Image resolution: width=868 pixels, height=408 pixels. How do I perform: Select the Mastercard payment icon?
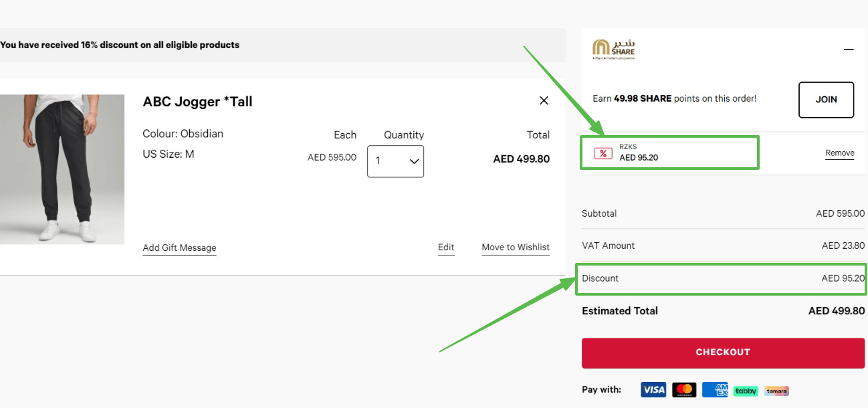(684, 390)
